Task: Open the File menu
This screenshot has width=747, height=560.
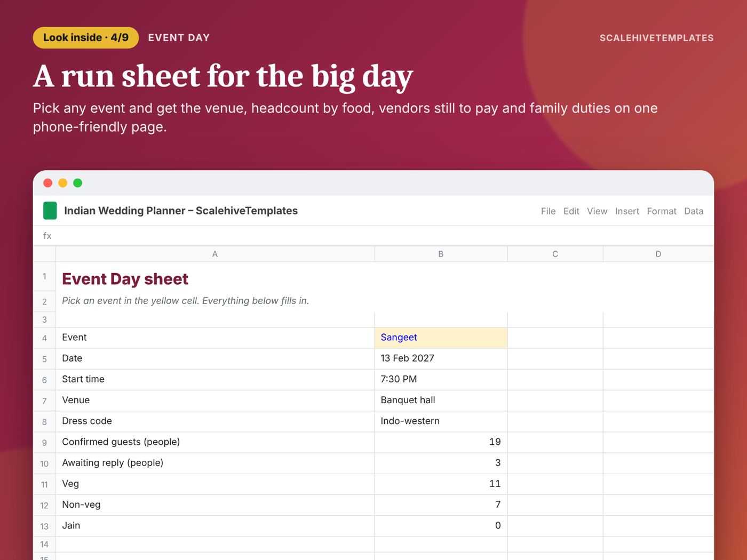Action: (548, 211)
